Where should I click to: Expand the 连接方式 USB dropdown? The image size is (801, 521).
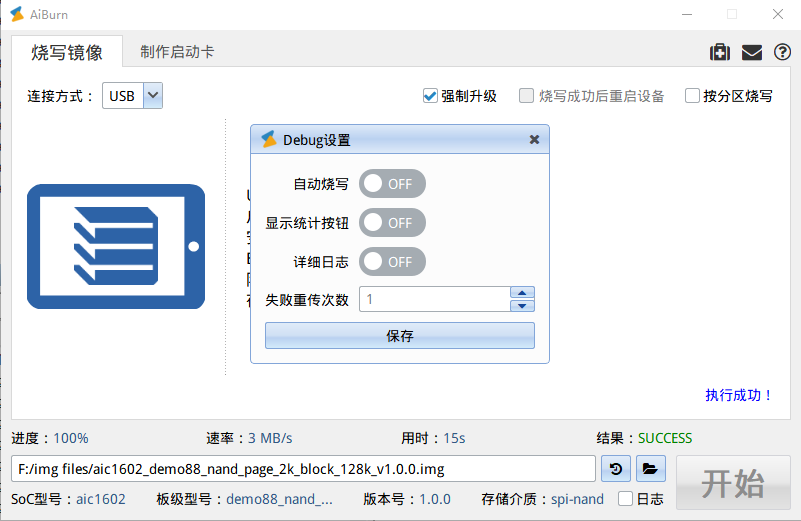[x=153, y=96]
